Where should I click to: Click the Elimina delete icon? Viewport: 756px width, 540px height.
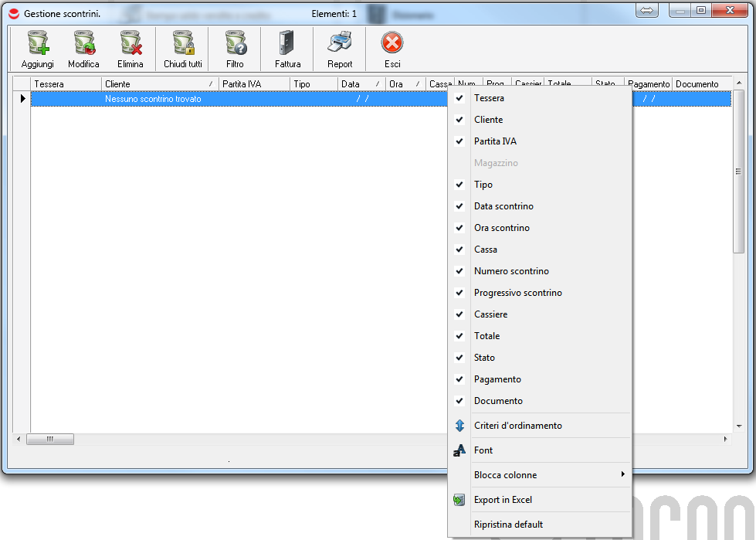(130, 44)
